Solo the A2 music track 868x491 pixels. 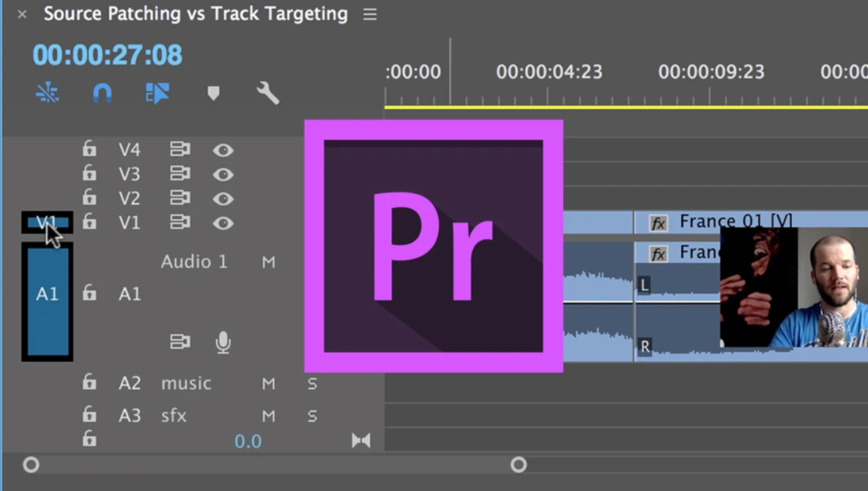(312, 383)
